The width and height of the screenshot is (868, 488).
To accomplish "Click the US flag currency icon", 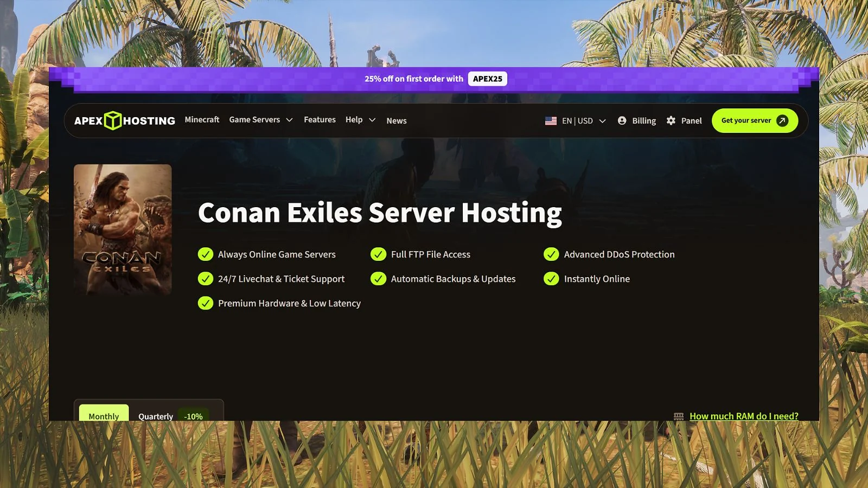I will click(551, 121).
